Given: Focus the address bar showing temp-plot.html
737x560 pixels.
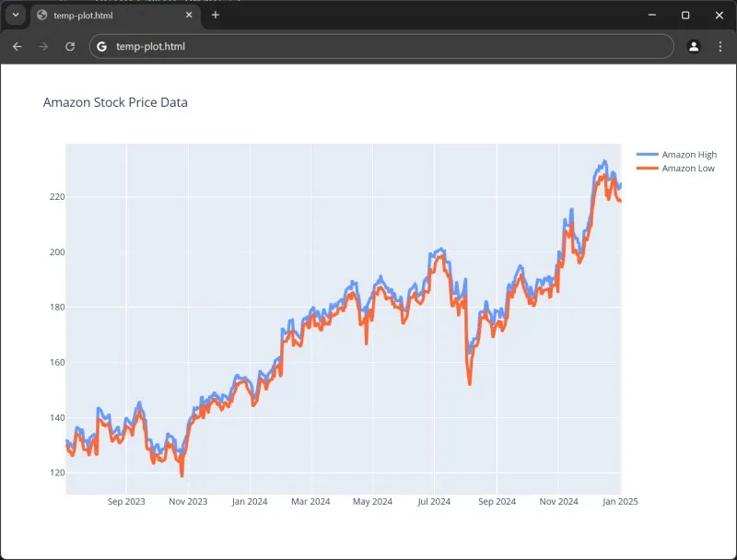Looking at the screenshot, I should [381, 46].
